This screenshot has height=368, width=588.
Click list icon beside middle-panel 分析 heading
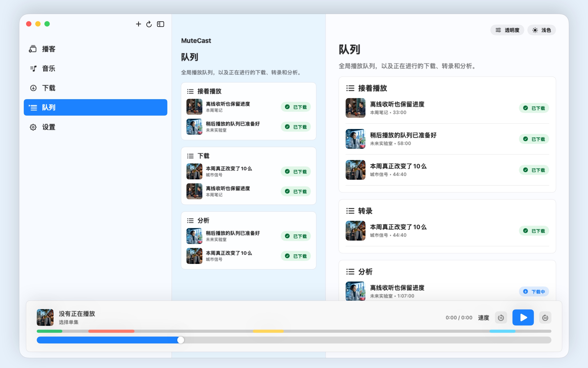[190, 221]
